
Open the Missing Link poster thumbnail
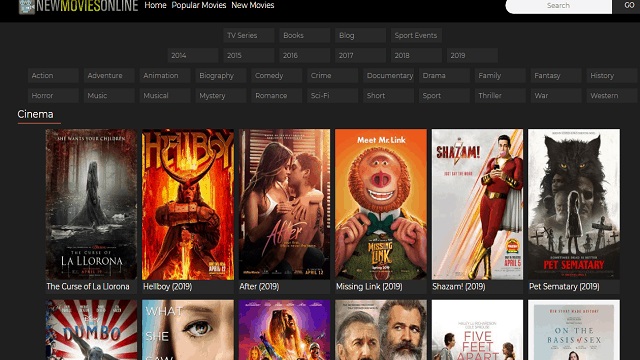tap(381, 204)
